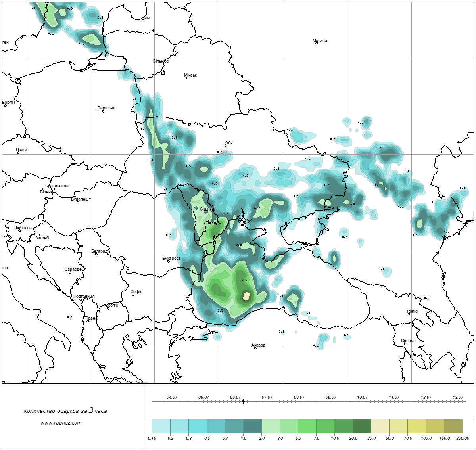This screenshot has height=450, width=476.
Task: Select 11.07 date on the timeline
Action: 394,397
